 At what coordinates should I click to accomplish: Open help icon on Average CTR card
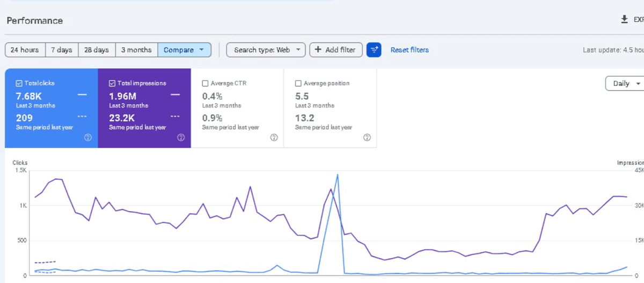[274, 137]
